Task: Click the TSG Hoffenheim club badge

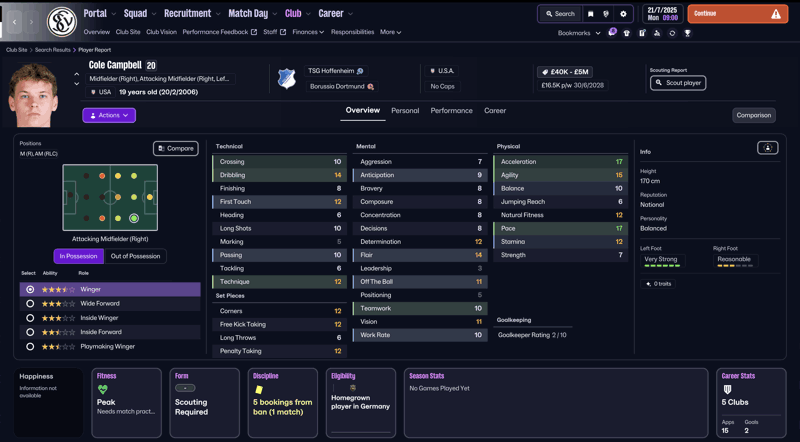Action: pyautogui.click(x=286, y=79)
